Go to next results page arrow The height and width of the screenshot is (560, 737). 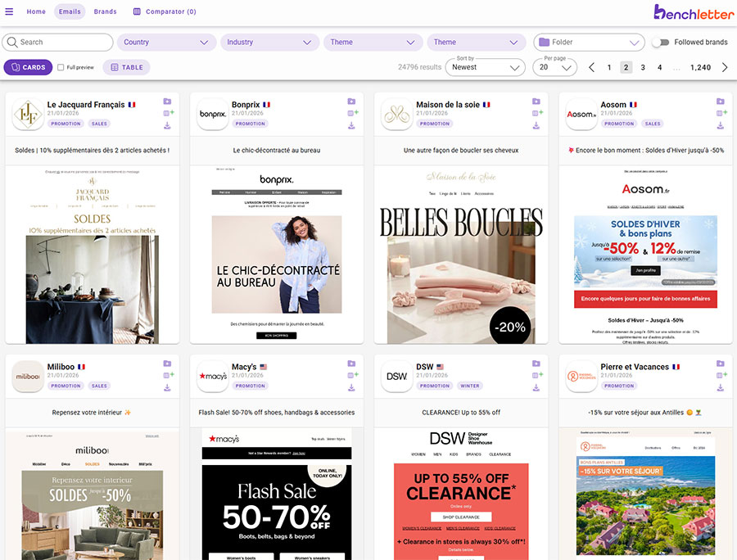point(725,67)
